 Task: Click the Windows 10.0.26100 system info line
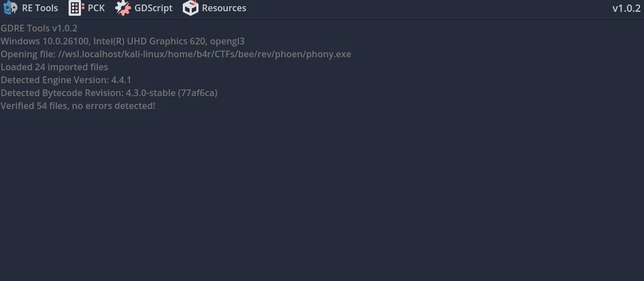[123, 42]
